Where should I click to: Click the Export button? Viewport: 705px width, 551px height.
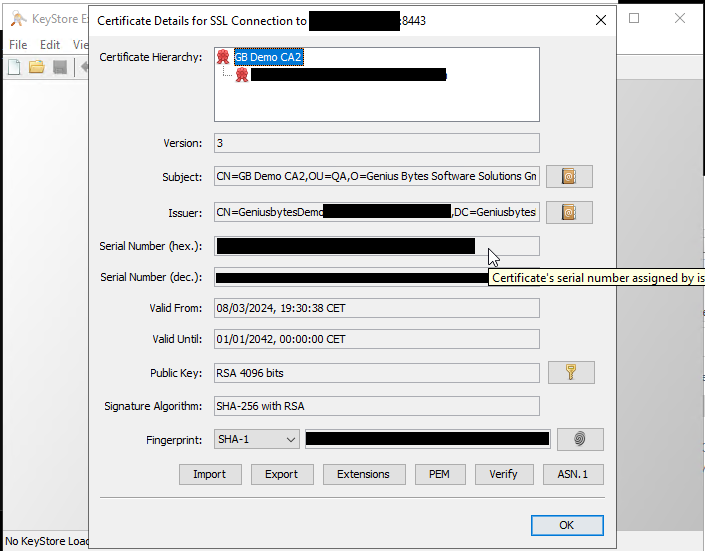pos(282,474)
